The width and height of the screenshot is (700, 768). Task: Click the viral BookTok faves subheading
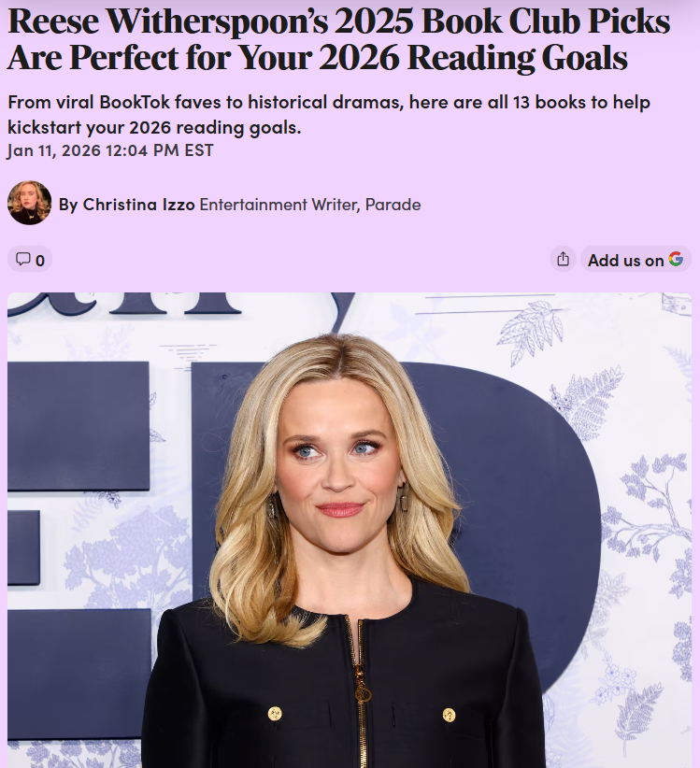(x=329, y=115)
